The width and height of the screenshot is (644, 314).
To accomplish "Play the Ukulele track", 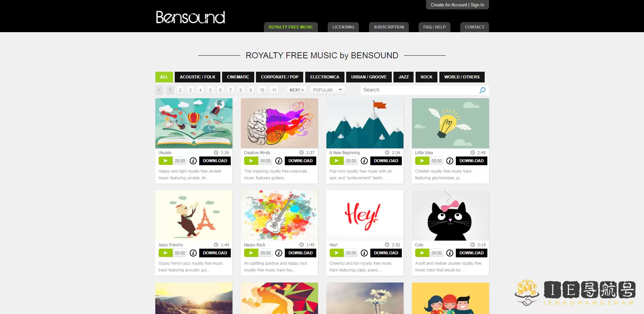I will 165,161.
